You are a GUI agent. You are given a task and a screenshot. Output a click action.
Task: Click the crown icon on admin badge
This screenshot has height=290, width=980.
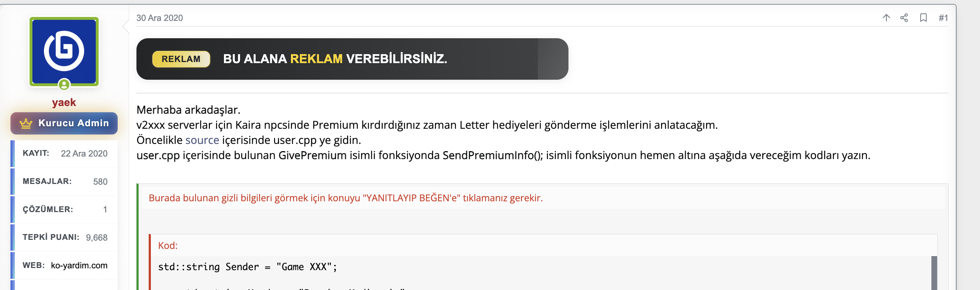26,123
